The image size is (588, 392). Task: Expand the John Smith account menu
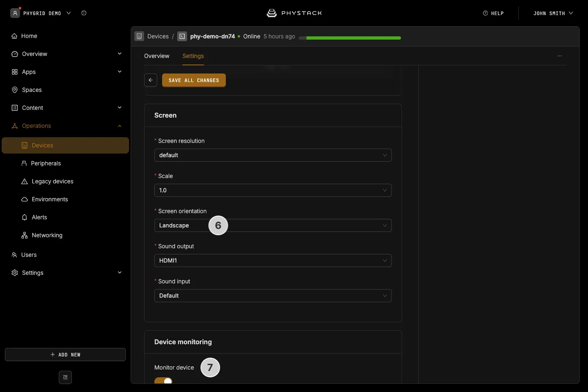(553, 13)
